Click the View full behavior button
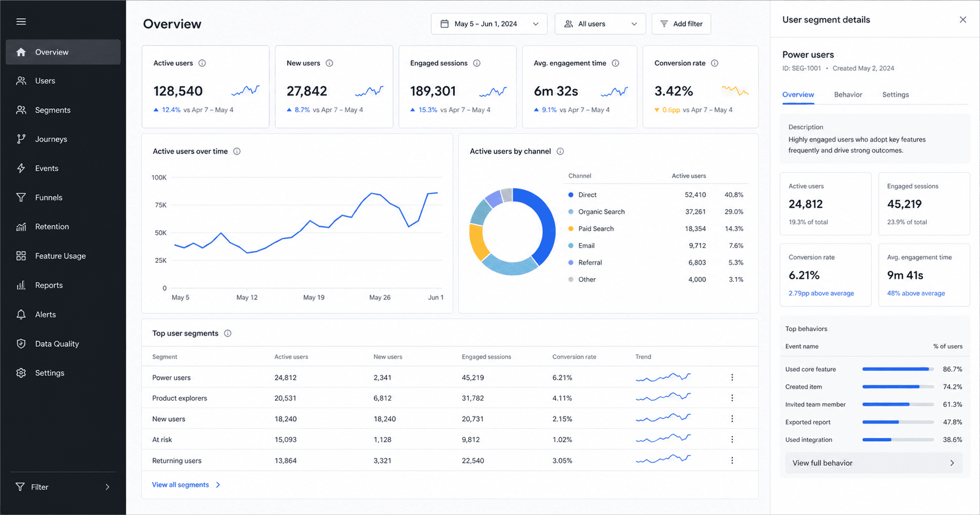 click(x=874, y=463)
